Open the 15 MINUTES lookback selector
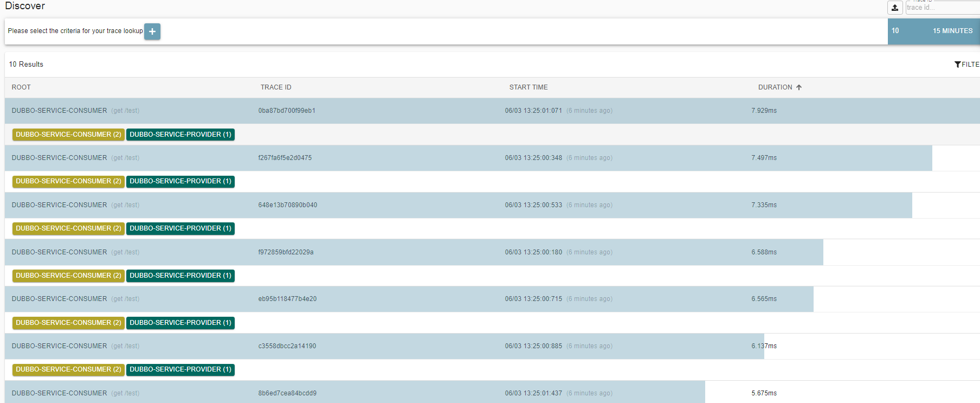Image resolution: width=980 pixels, height=403 pixels. point(952,31)
